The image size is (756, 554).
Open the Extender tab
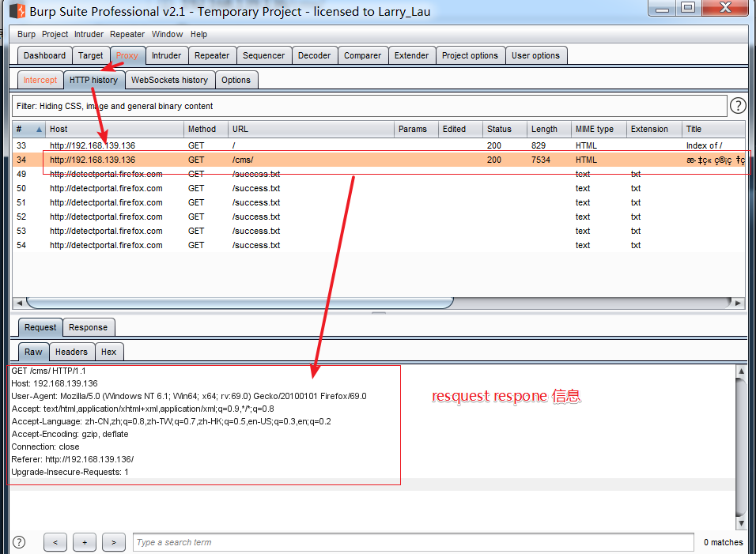click(x=412, y=55)
